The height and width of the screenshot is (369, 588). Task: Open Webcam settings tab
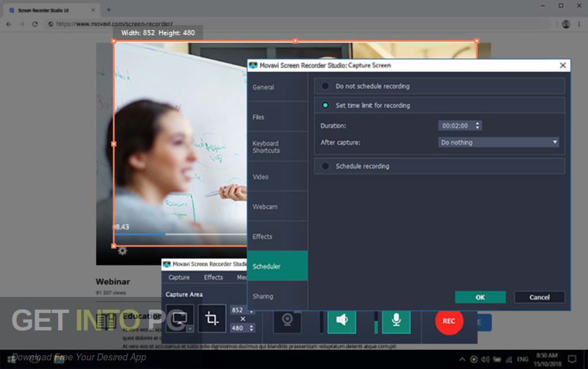[x=277, y=206]
